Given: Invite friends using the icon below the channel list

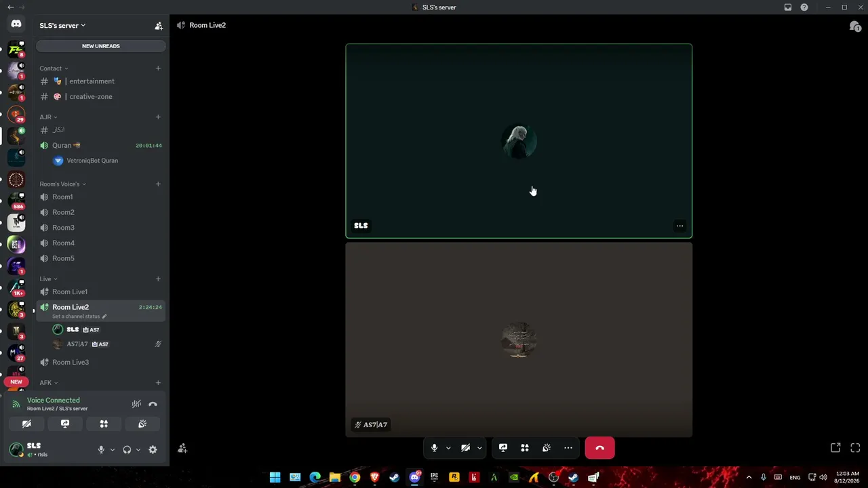Looking at the screenshot, I should pyautogui.click(x=182, y=448).
